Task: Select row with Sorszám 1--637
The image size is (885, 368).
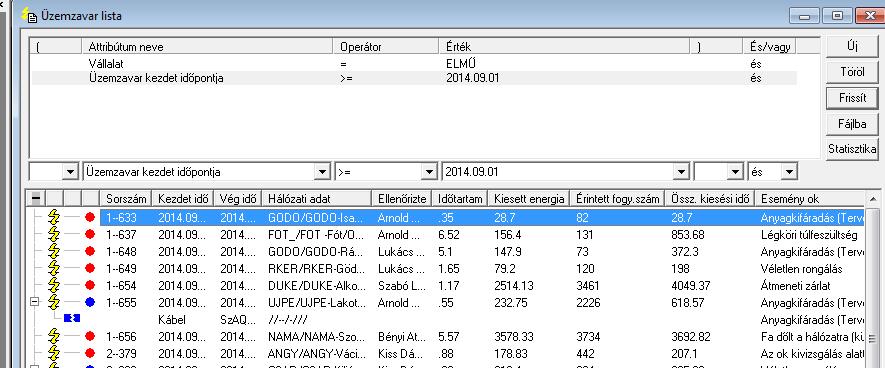Action: tap(482, 234)
